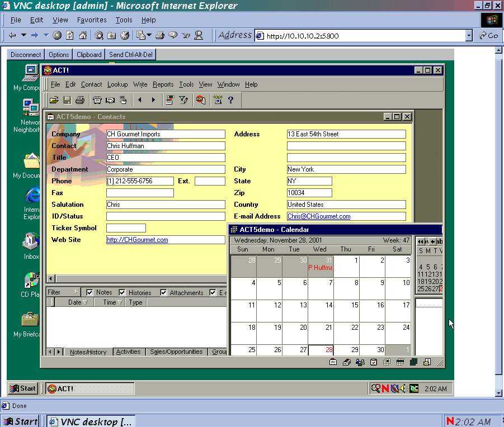The width and height of the screenshot is (504, 427).
Task: Uncheck the Attachments filter checkbox
Action: coord(163,292)
